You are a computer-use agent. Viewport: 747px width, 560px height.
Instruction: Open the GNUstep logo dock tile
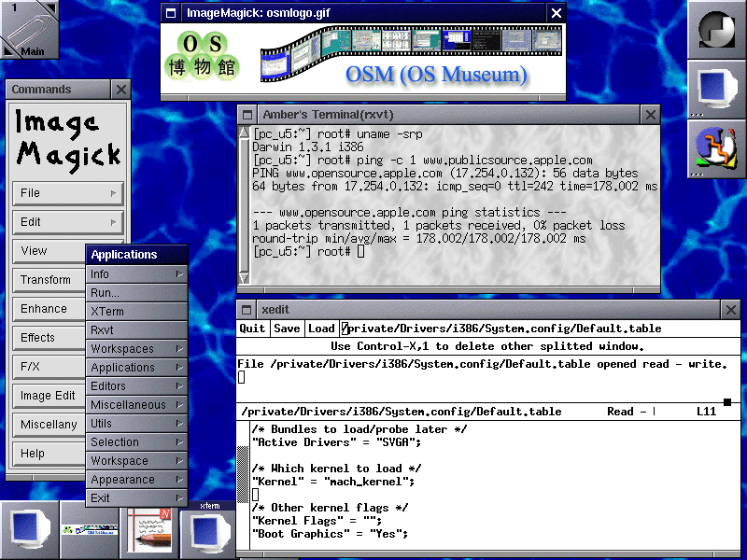click(717, 30)
